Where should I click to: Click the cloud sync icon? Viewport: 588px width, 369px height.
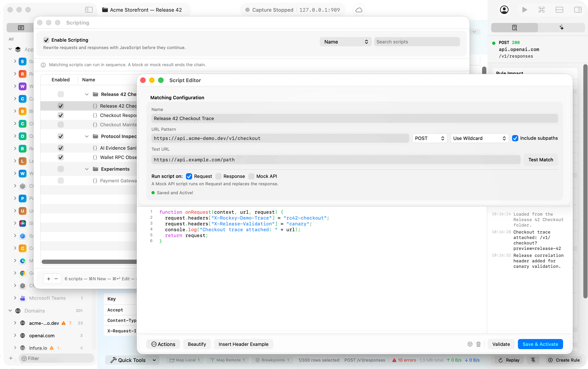(359, 10)
